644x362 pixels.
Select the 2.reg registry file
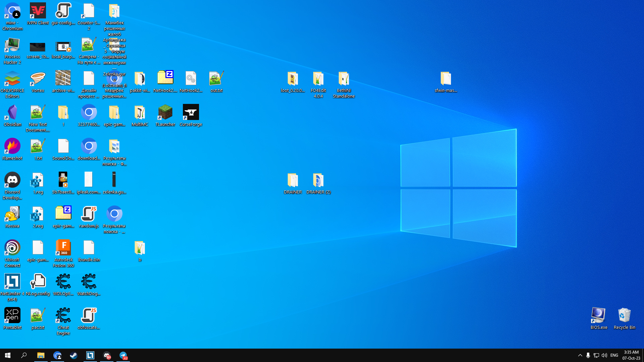[38, 217]
